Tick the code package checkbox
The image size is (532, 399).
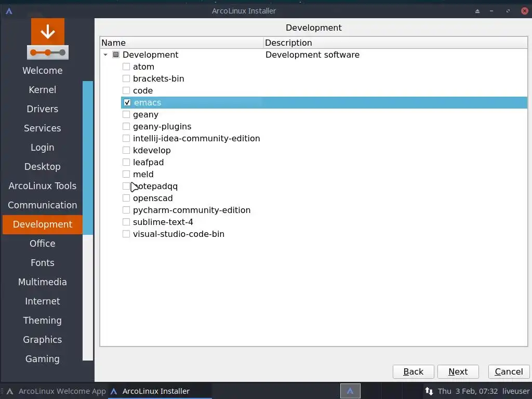[x=126, y=90]
